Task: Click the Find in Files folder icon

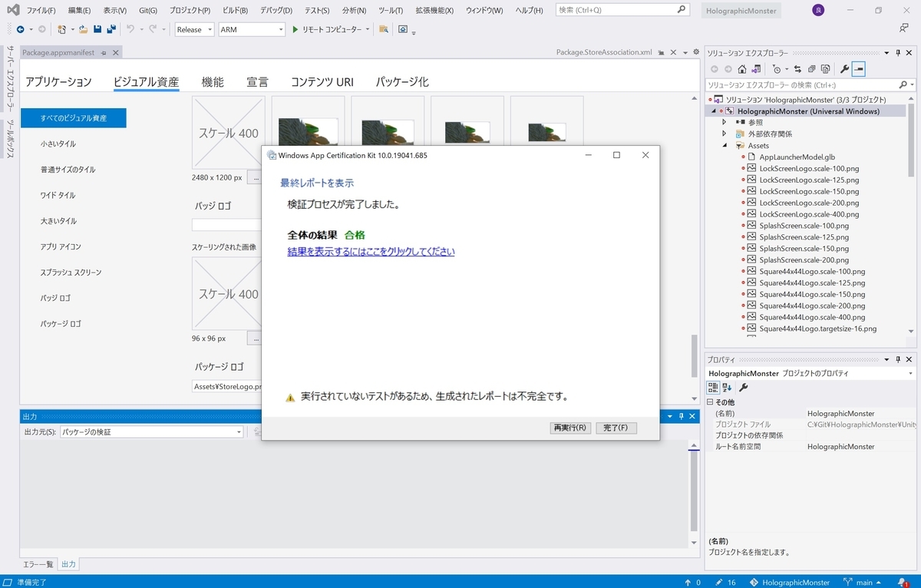Action: pyautogui.click(x=384, y=29)
